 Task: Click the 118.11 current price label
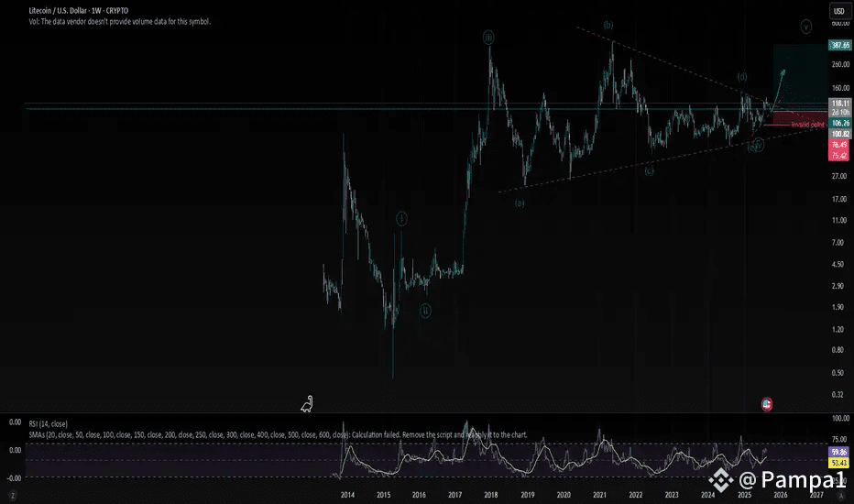(839, 103)
